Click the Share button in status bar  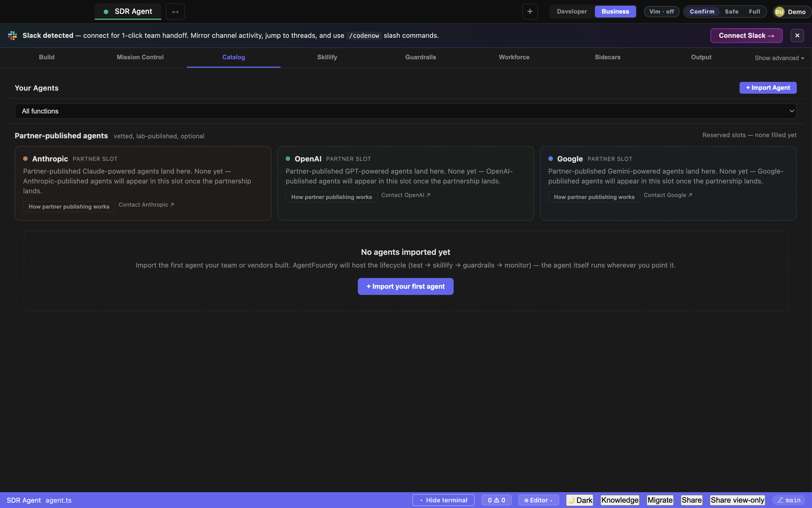click(x=692, y=500)
